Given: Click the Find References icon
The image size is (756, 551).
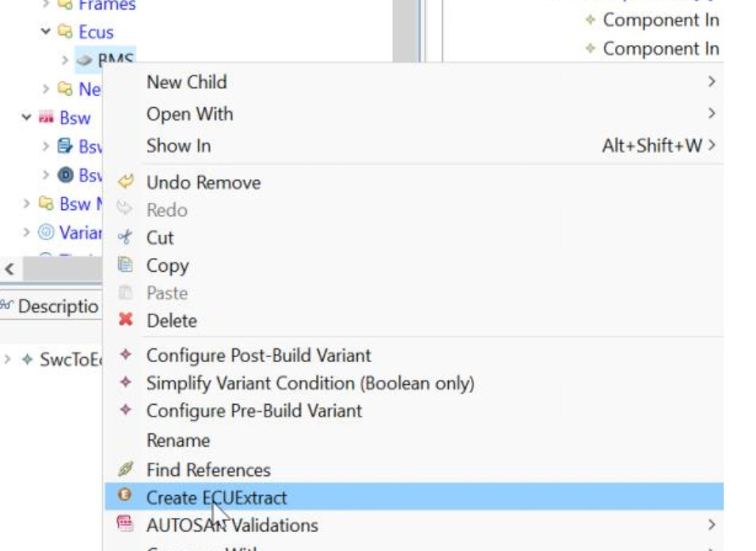Looking at the screenshot, I should (x=126, y=469).
